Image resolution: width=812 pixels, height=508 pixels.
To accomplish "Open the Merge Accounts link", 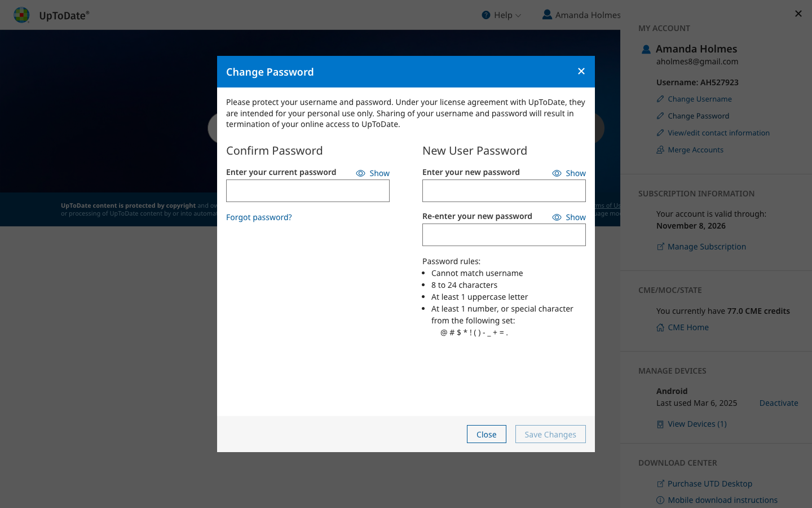I will pyautogui.click(x=696, y=150).
